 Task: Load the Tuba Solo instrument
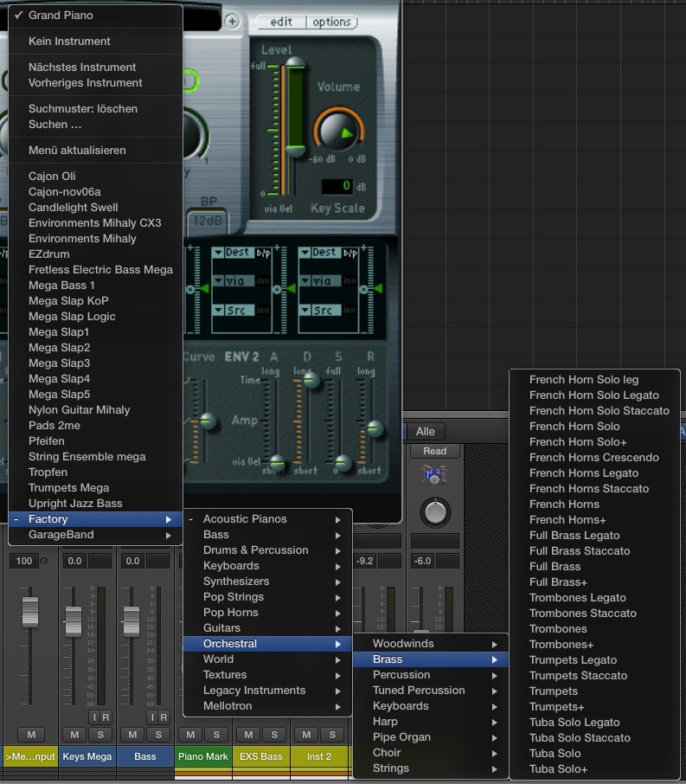coord(594,753)
